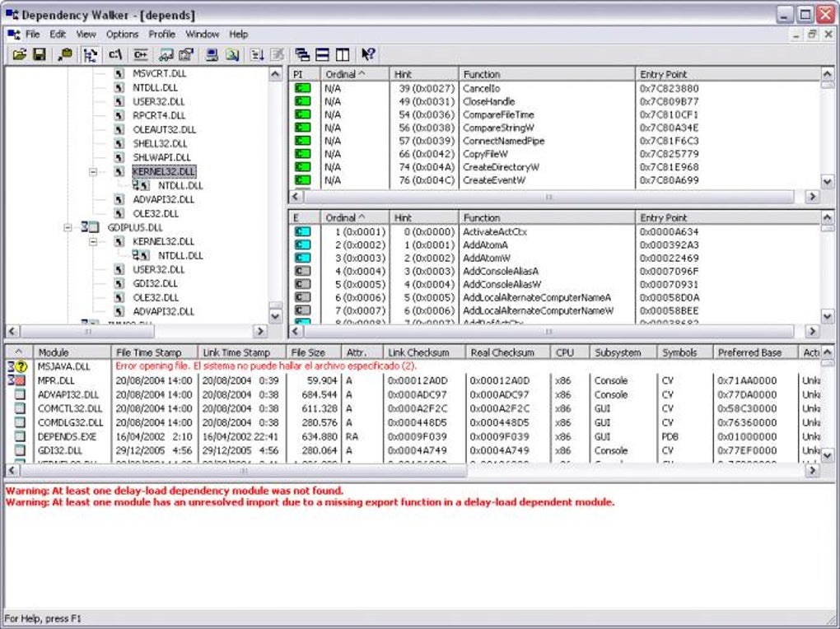Click the module Properties toolbar icon
This screenshot has width=840, height=629.
(186, 54)
